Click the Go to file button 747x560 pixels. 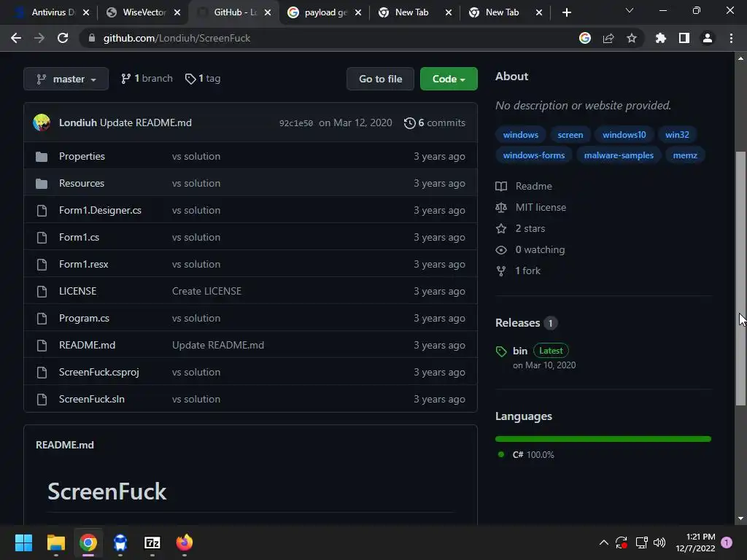[x=380, y=79]
